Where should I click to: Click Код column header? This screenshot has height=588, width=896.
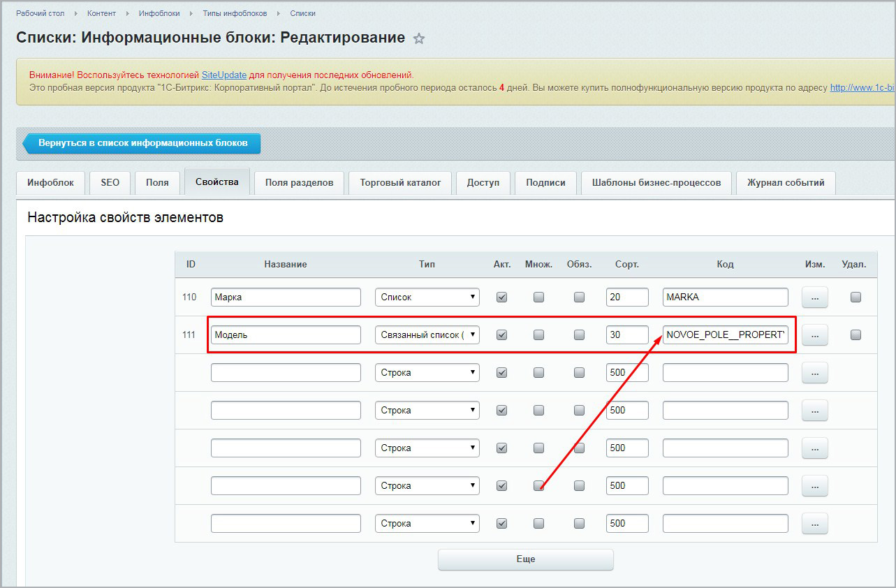pyautogui.click(x=725, y=265)
